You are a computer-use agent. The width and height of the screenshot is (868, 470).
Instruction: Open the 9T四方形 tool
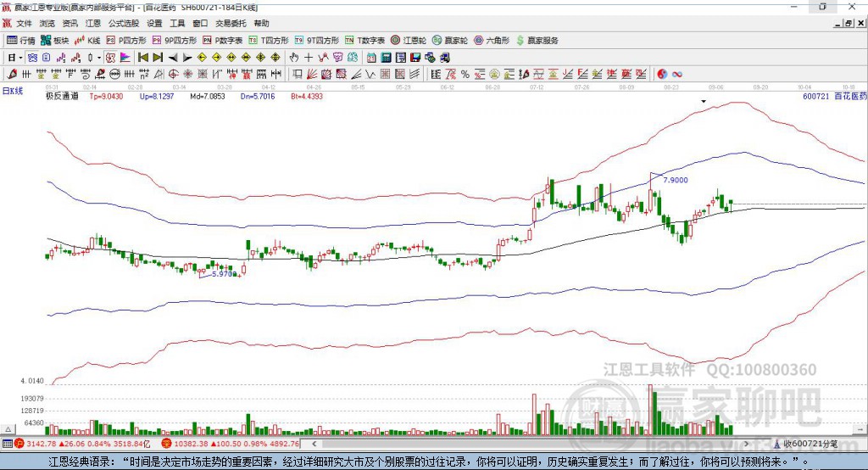(317, 41)
